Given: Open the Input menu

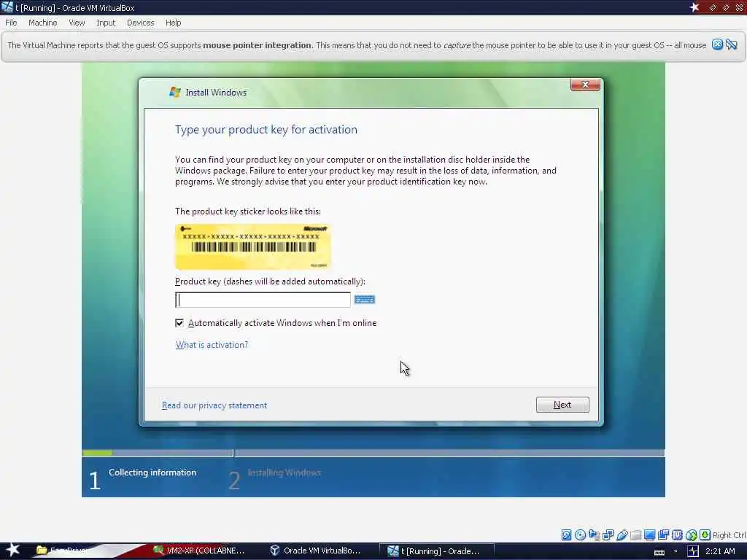Looking at the screenshot, I should pos(106,23).
